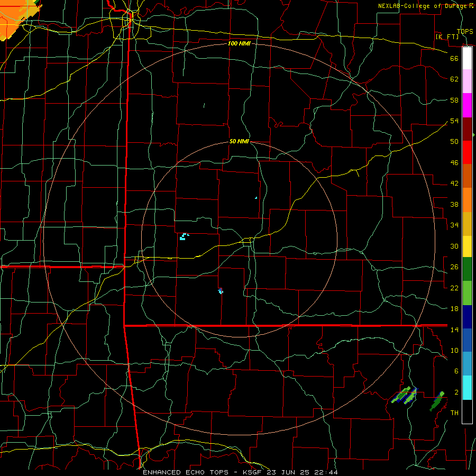Click the white color swatch above 66
Image resolution: width=476 pixels, height=476 pixels.
pos(467,58)
